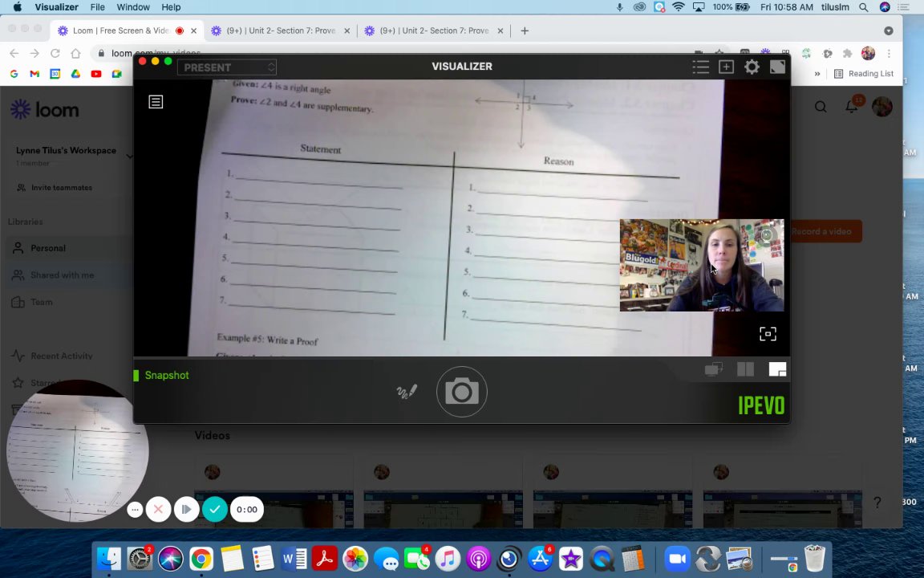Open Google Chrome from the Dock
This screenshot has height=578, width=924.
201,559
